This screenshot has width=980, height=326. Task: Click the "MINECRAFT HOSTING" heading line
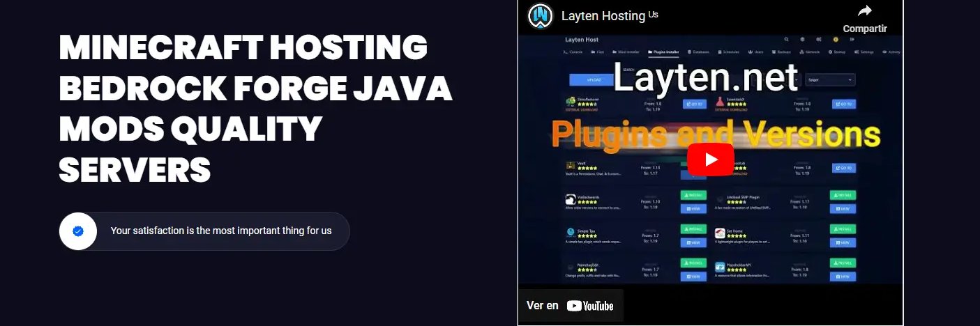click(x=243, y=48)
